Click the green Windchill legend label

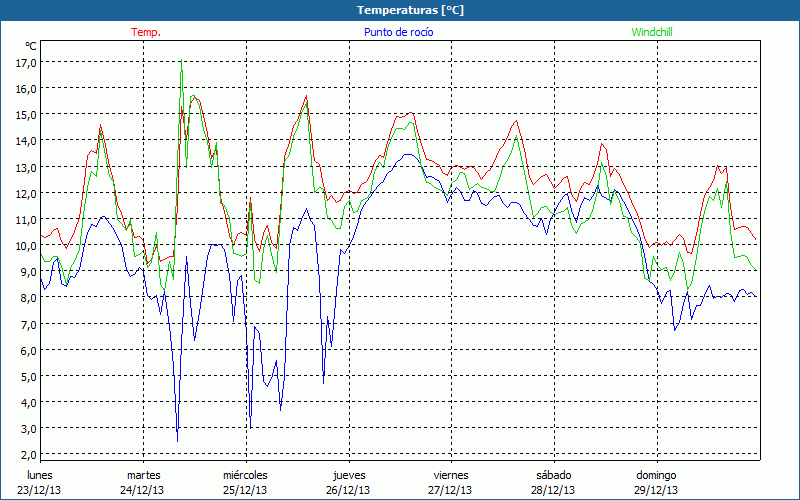652,32
